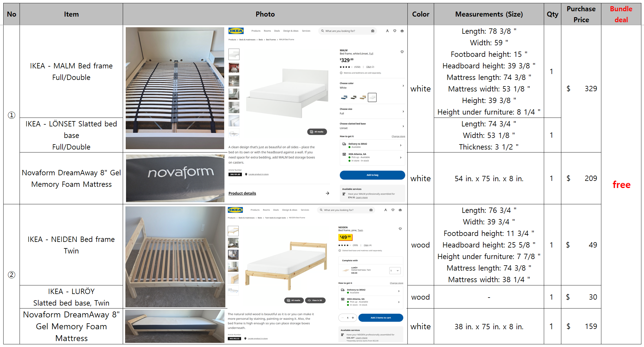Favorite the NEIDEN bed frame heart icon
This screenshot has width=644, height=347.
[400, 229]
